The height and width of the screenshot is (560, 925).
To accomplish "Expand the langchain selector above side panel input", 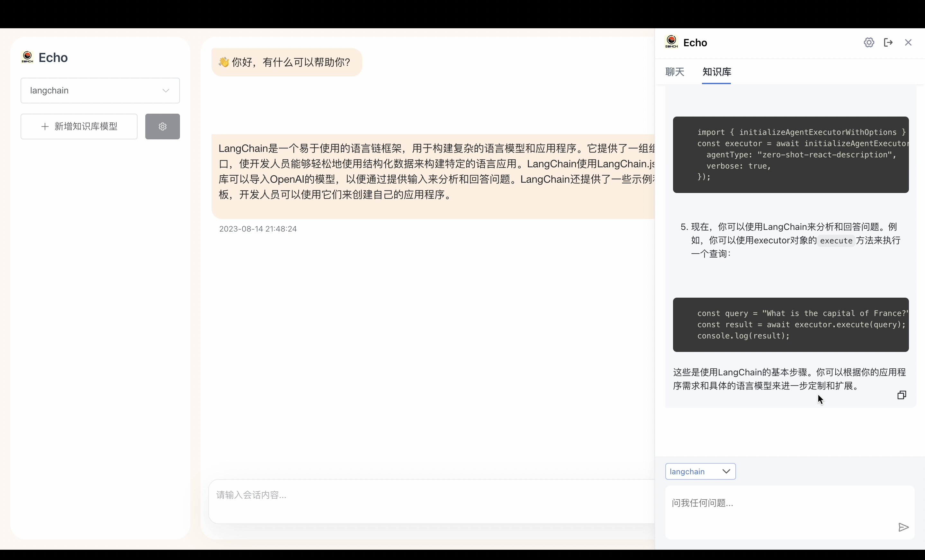I will [x=700, y=471].
